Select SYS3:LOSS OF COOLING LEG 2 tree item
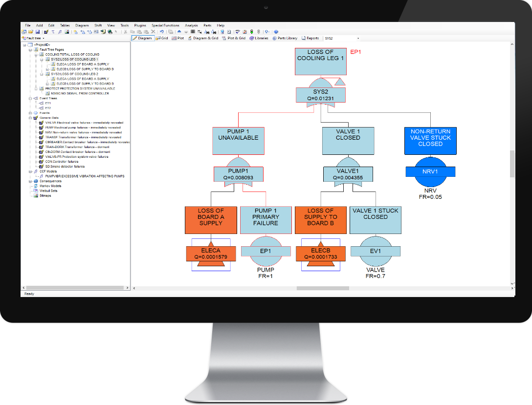The width and height of the screenshot is (532, 405). click(x=74, y=74)
